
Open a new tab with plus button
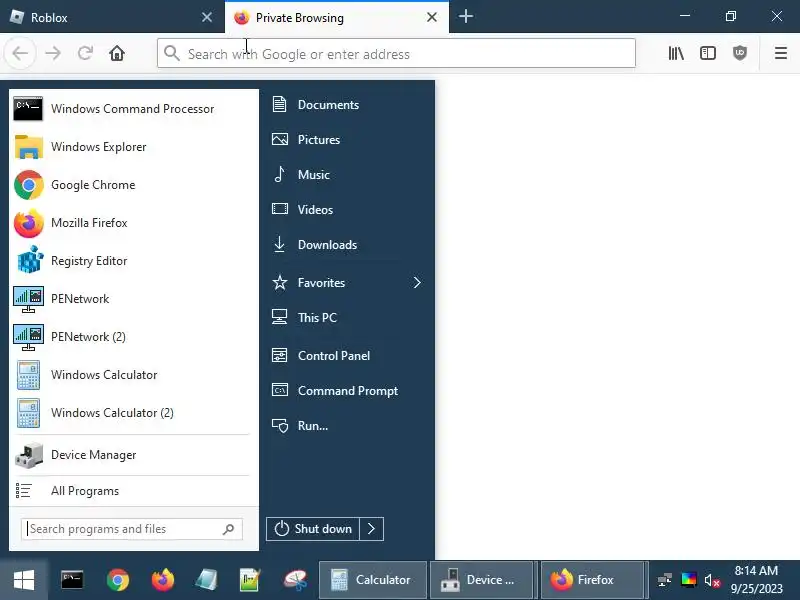point(465,16)
